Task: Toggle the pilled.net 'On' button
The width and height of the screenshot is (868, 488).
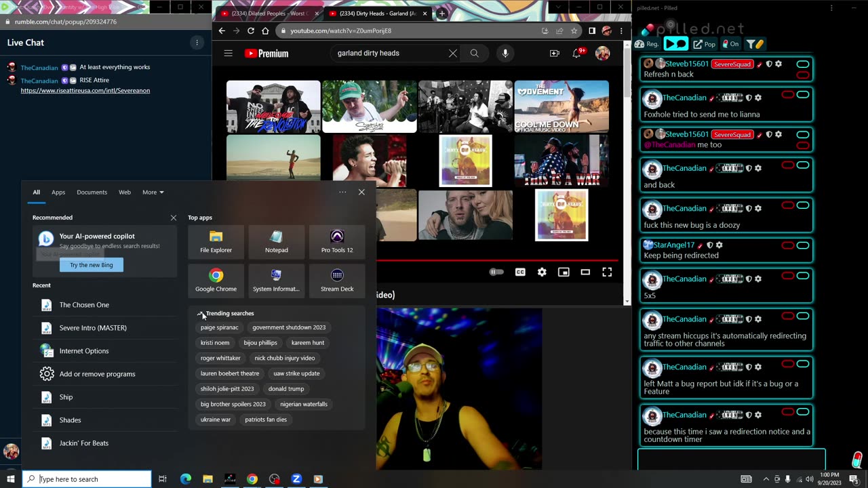Action: click(730, 44)
